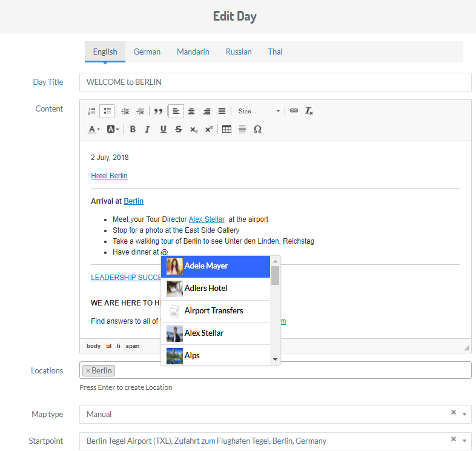Insert a special character (omega)
Screen dimensions: 476x451
[257, 130]
